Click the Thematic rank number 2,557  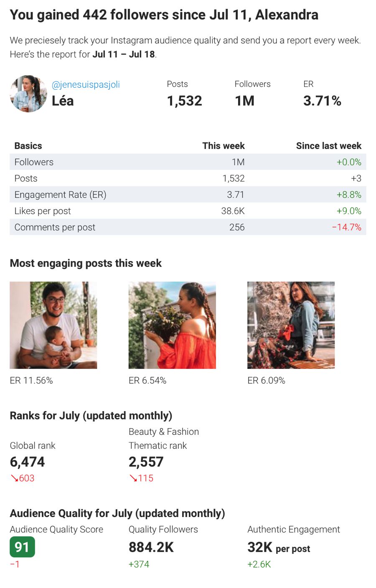coord(146,462)
